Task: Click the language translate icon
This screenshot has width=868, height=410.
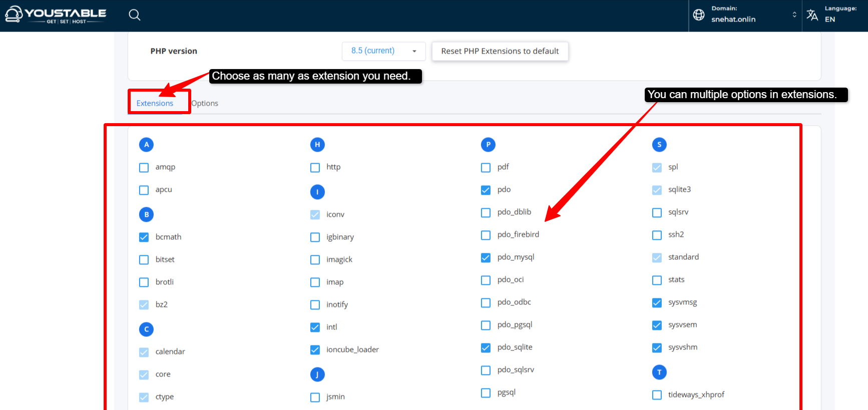Action: 812,15
